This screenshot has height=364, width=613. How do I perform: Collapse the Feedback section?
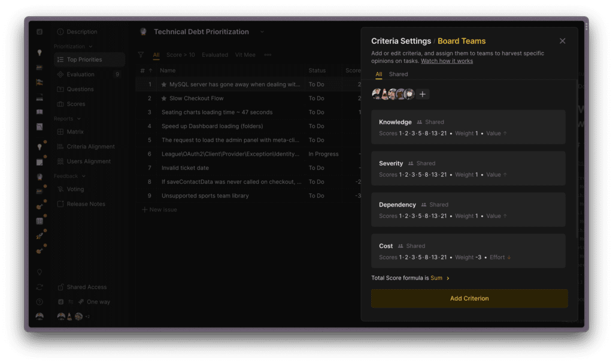(x=69, y=177)
